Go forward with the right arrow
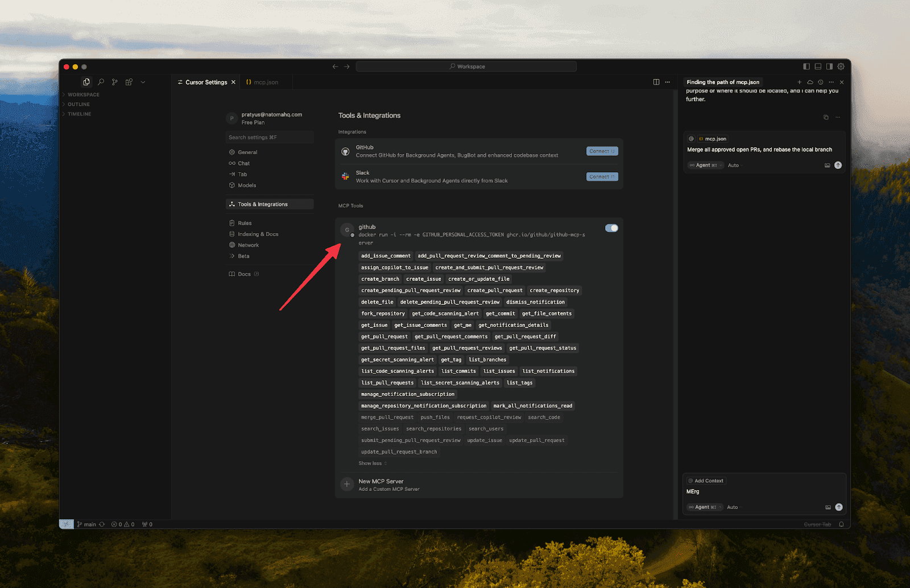Viewport: 910px width, 588px height. pos(347,67)
